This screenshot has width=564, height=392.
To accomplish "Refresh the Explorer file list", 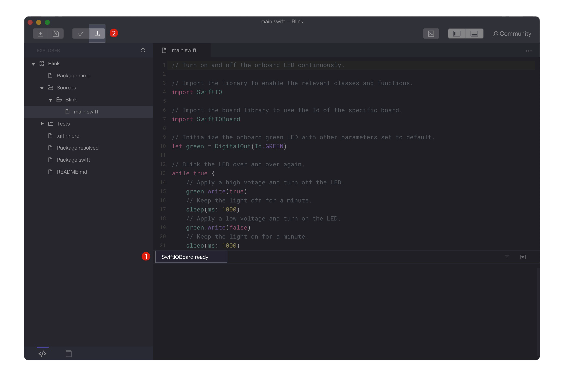I will tap(143, 50).
